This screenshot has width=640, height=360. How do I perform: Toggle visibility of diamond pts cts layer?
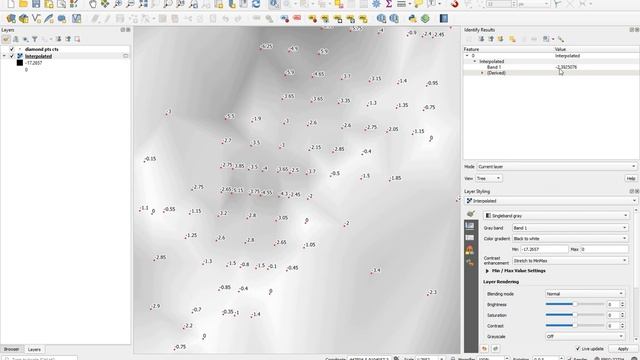11,49
